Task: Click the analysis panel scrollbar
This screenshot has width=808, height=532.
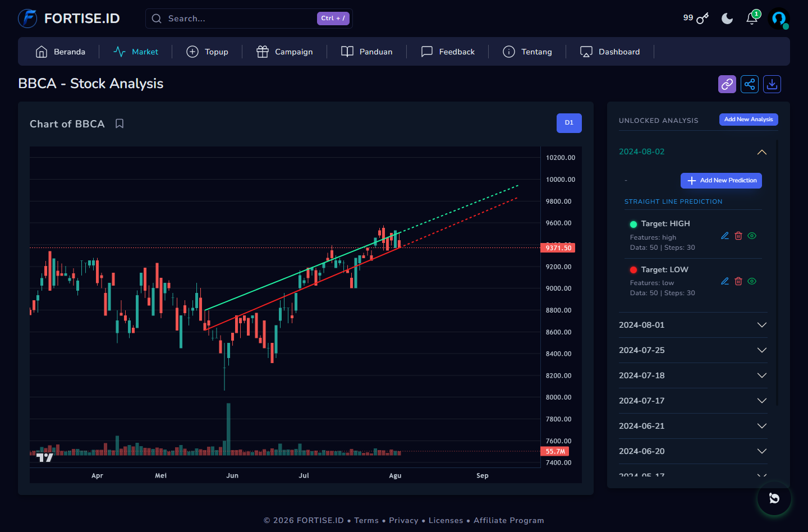Action: tap(777, 273)
